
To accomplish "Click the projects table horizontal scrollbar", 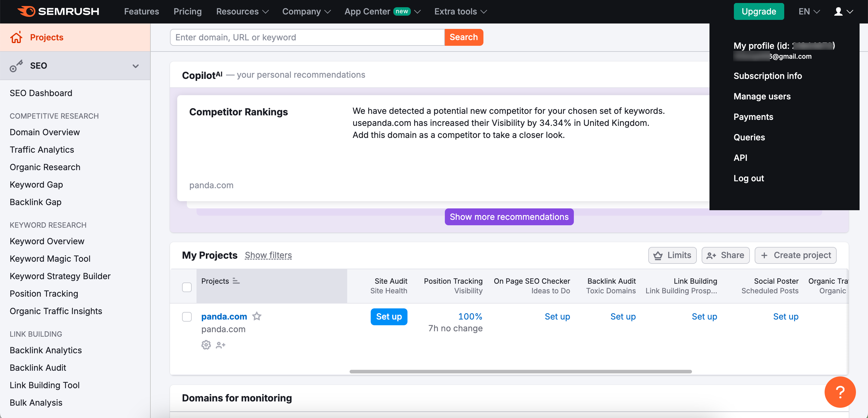I will (x=520, y=372).
